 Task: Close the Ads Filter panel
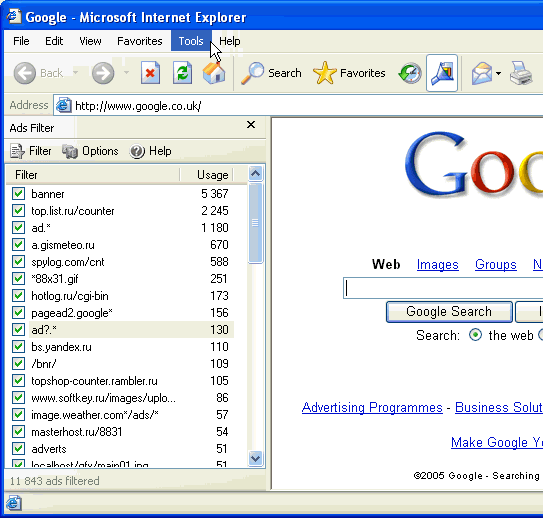[x=251, y=125]
